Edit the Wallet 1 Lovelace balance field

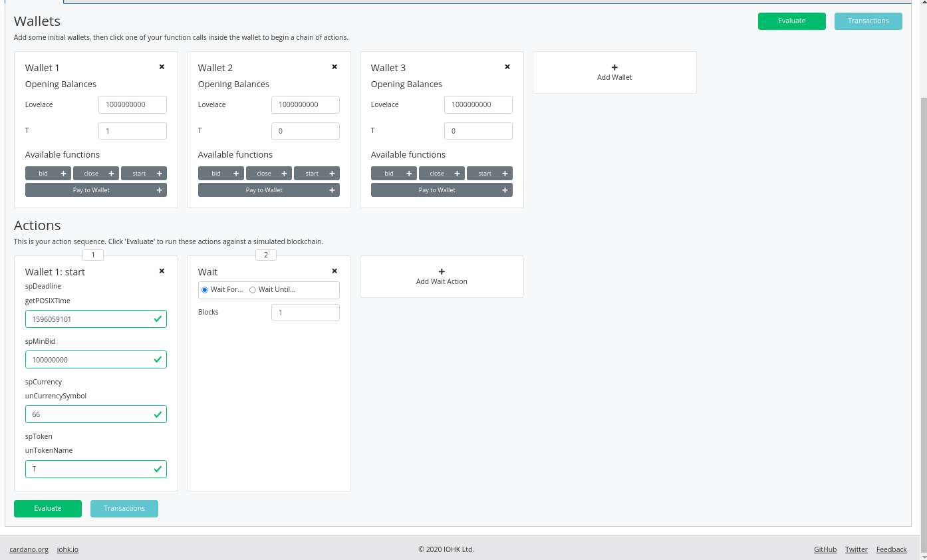[x=132, y=105]
